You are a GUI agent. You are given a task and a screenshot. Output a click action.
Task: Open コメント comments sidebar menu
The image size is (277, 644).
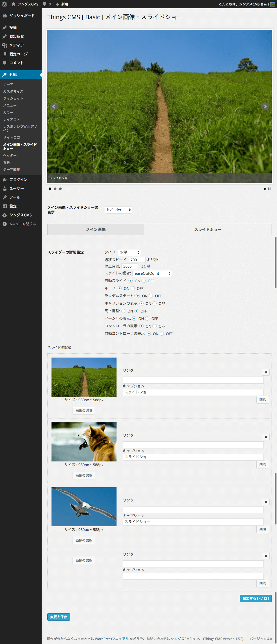(21, 63)
